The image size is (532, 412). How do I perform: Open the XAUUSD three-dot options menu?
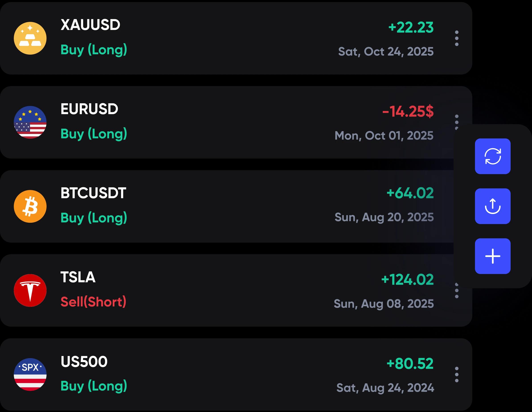457,38
